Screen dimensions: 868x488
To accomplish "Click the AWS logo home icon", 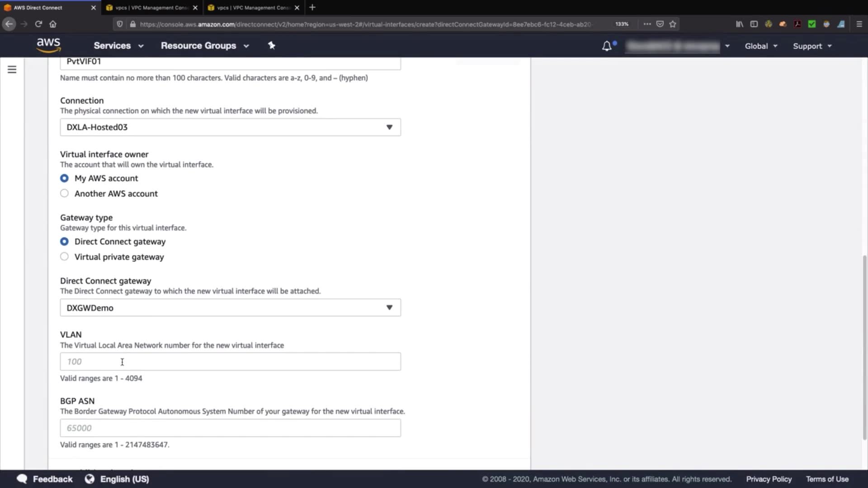I will (x=48, y=45).
